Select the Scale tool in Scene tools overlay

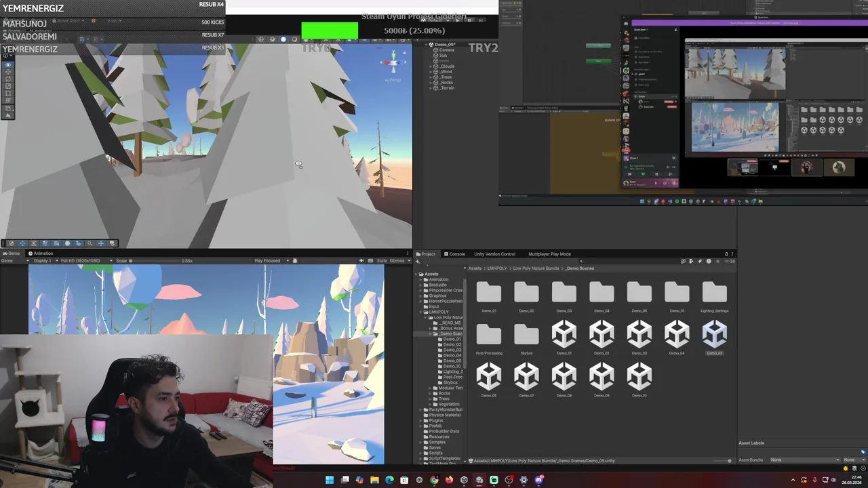[x=8, y=86]
